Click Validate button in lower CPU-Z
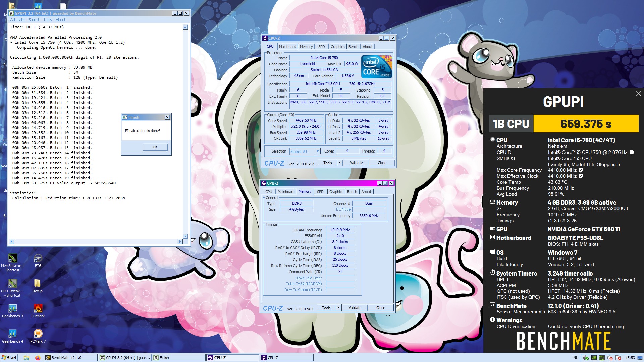 coord(355,308)
